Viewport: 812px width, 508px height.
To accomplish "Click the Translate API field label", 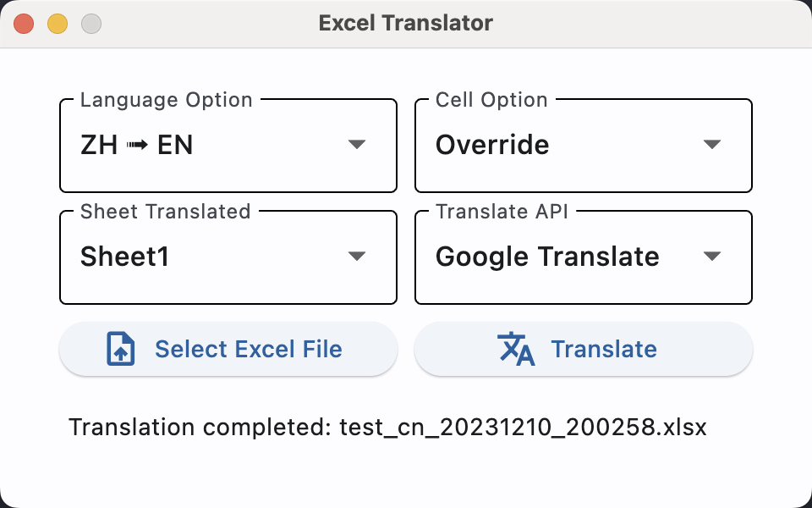I will click(502, 211).
